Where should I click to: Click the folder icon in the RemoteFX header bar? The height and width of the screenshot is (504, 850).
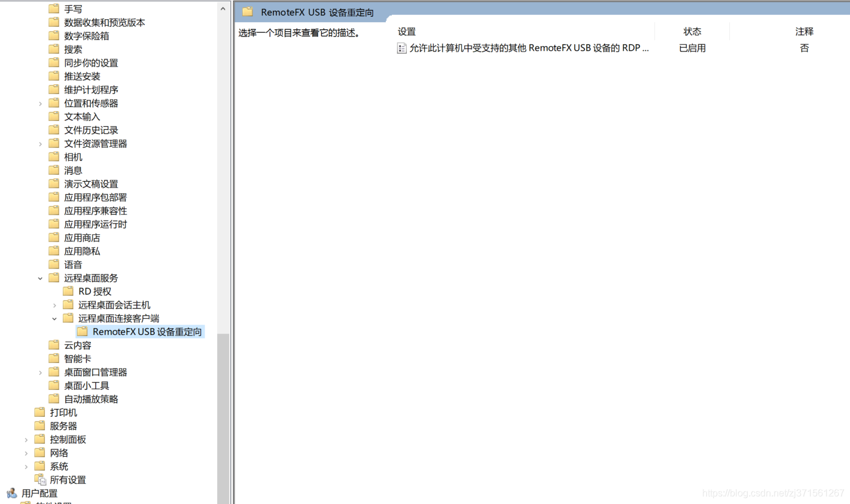click(248, 12)
